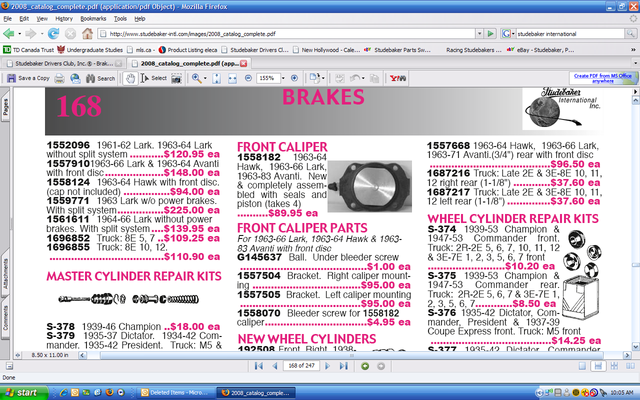Switch to continuous facing layout

pyautogui.click(x=614, y=366)
